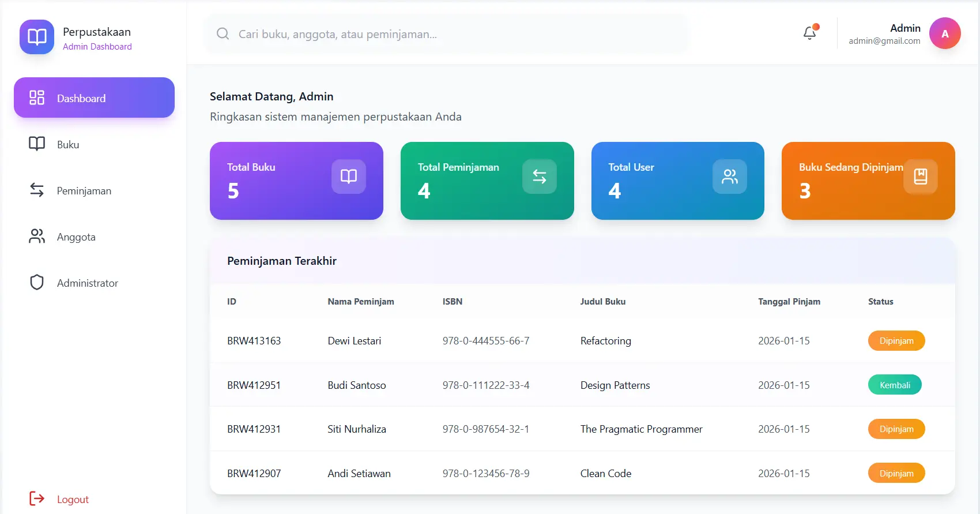Click loan ID BRW412931
The height and width of the screenshot is (514, 980).
(x=254, y=429)
